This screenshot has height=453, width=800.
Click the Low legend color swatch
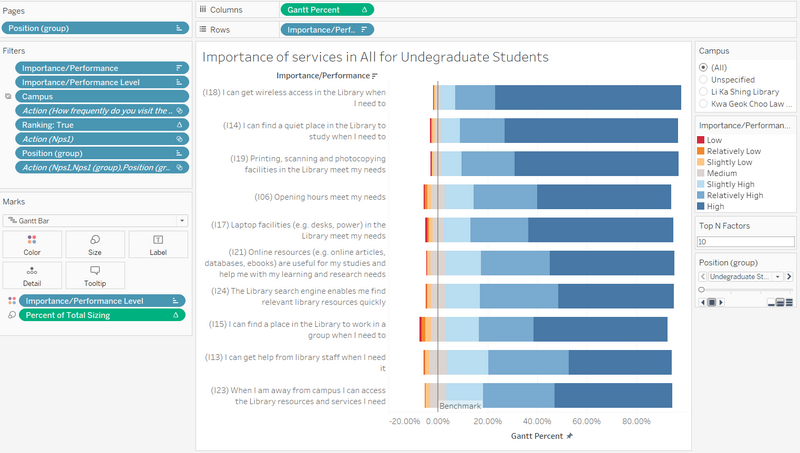coord(701,140)
